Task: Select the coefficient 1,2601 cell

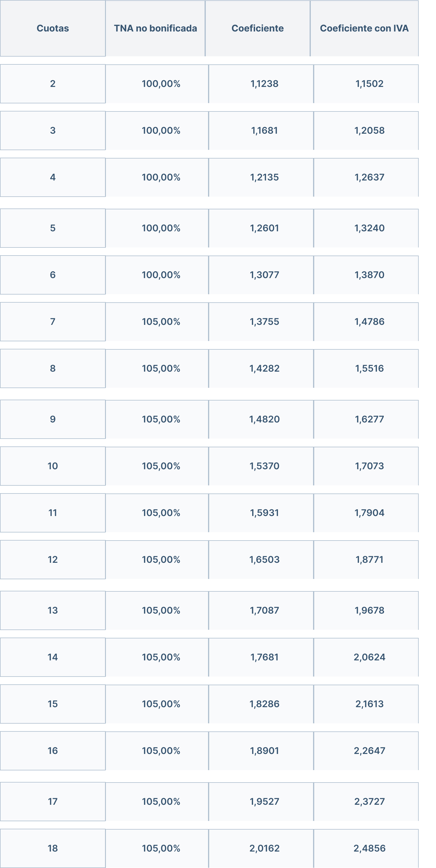Action: 264,228
